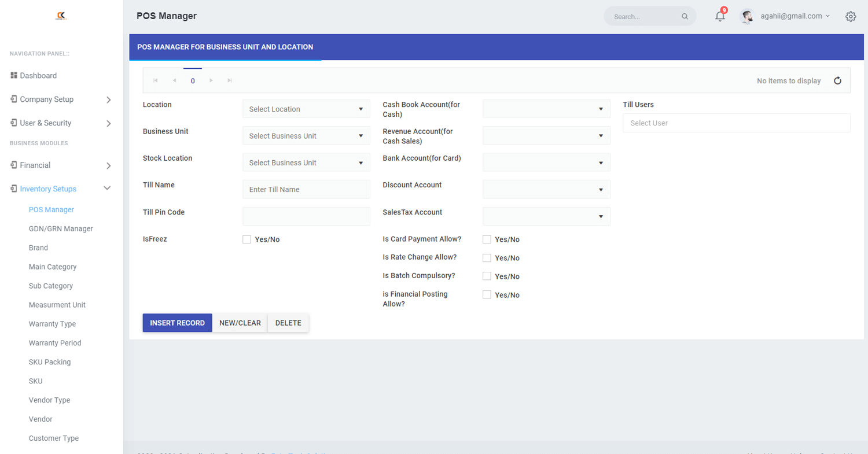
Task: Check Is Card Payment Allow checkbox
Action: [x=487, y=239]
